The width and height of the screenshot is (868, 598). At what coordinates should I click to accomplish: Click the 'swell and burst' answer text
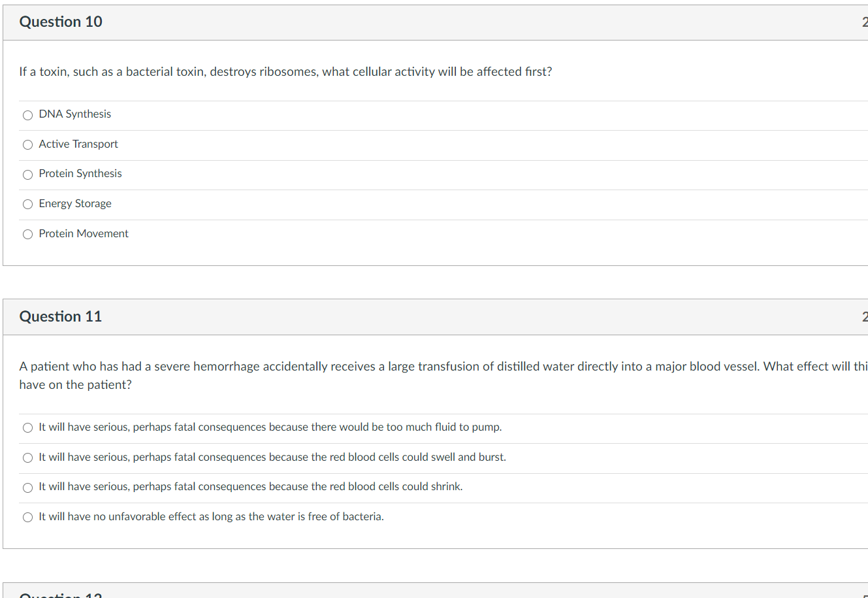272,457
